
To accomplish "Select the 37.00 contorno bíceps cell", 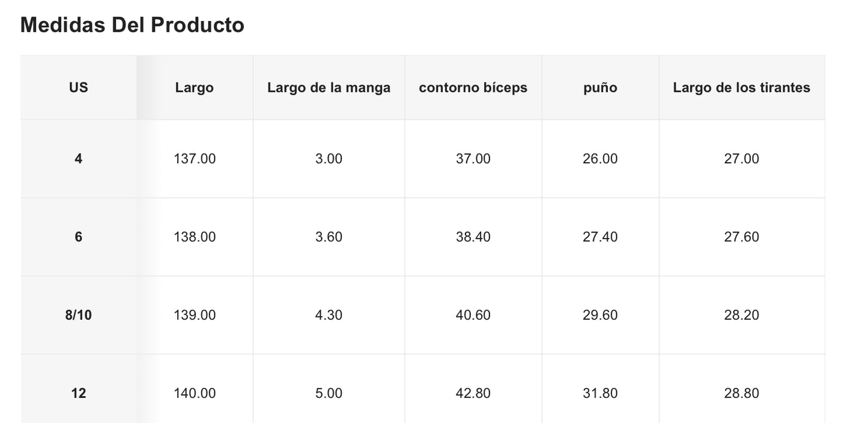I will pyautogui.click(x=473, y=159).
